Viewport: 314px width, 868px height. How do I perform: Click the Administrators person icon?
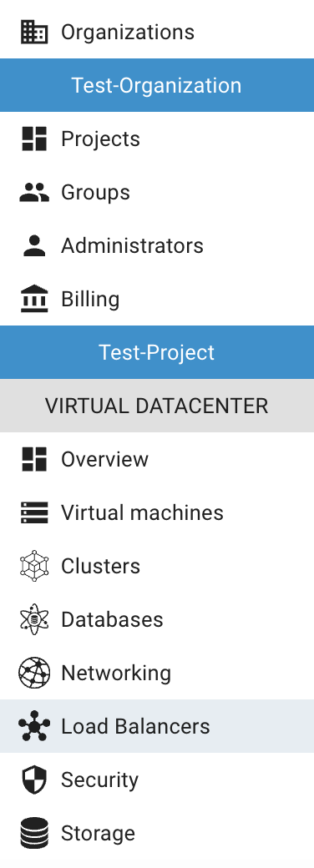34,245
